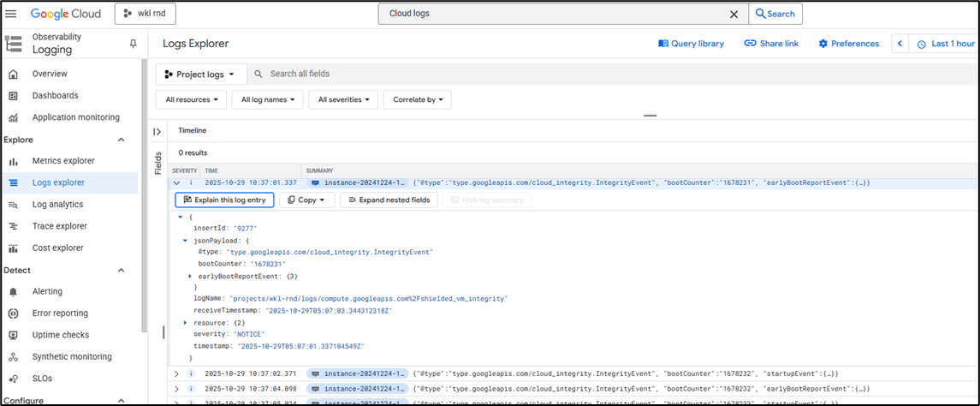The width and height of the screenshot is (980, 406).
Task: Open the Query library
Action: [691, 44]
